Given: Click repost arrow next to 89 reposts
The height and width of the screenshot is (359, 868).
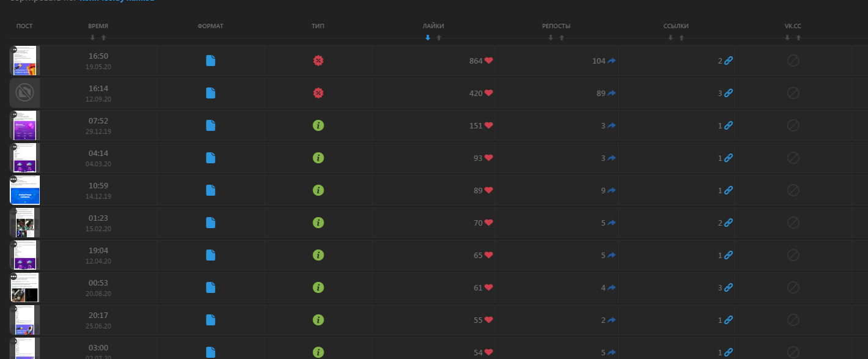Looking at the screenshot, I should coord(611,93).
